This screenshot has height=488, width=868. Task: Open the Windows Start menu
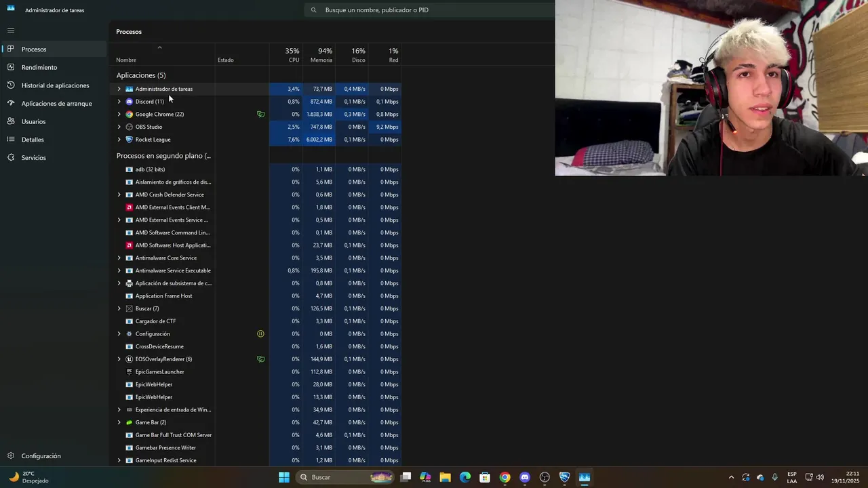[284, 477]
